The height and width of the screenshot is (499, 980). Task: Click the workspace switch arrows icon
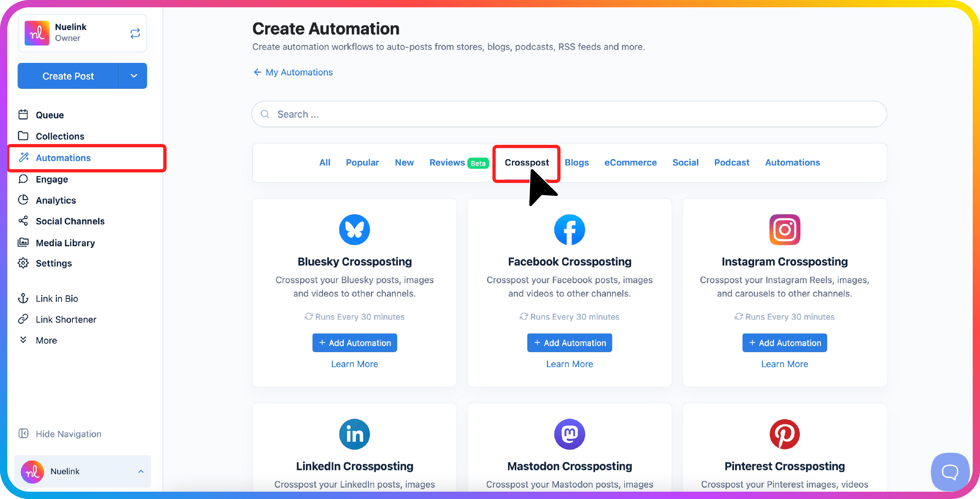point(135,33)
